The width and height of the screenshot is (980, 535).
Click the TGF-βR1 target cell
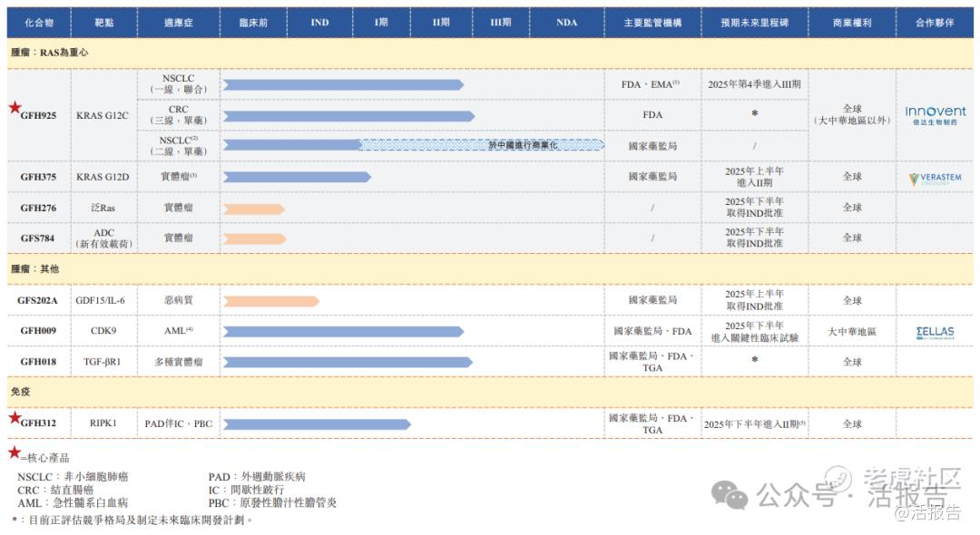point(102,362)
